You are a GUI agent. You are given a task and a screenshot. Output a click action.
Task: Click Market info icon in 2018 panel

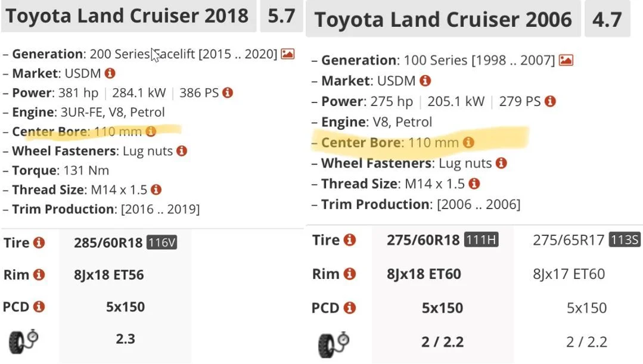(110, 73)
